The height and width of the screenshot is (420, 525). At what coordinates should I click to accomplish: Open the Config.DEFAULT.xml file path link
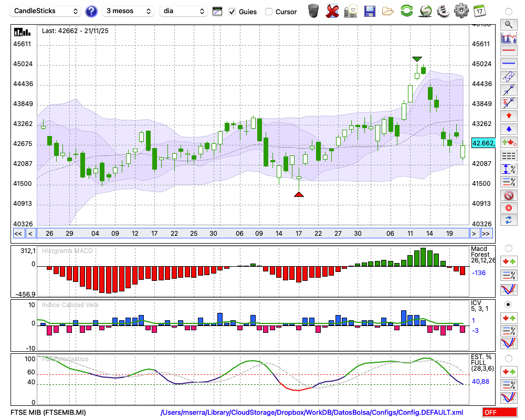312,413
